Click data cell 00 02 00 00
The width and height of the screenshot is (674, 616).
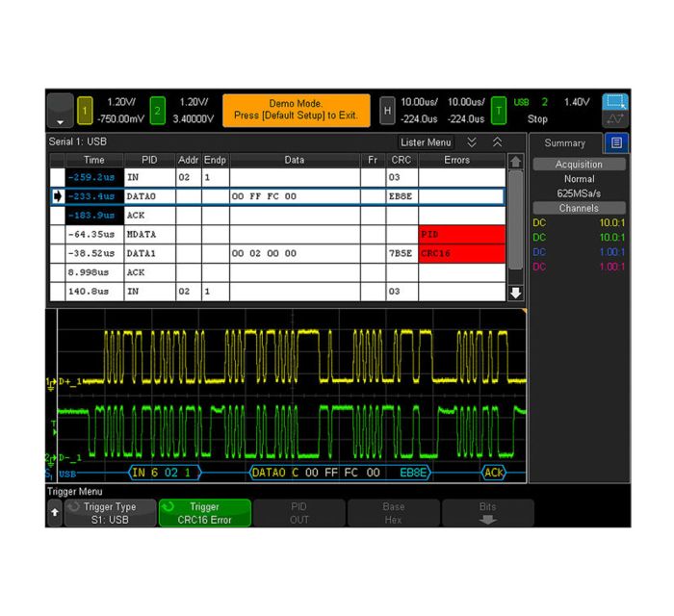295,253
